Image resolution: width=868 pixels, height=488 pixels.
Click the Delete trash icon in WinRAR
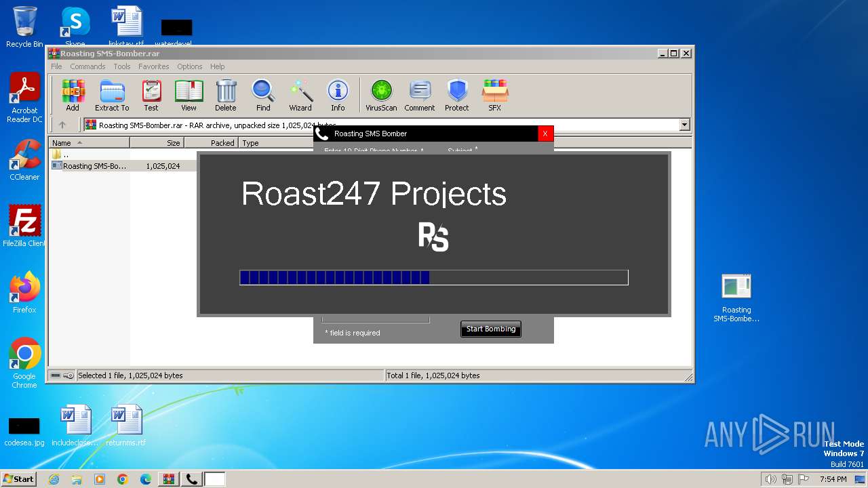click(x=226, y=95)
